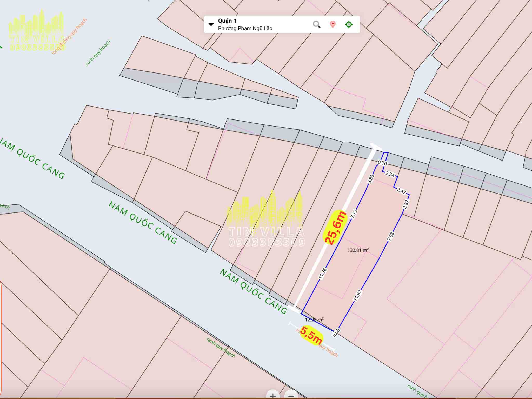The image size is (532, 399).
Task: Click the middle NAM QUỐC CANG street label
Action: click(x=143, y=223)
